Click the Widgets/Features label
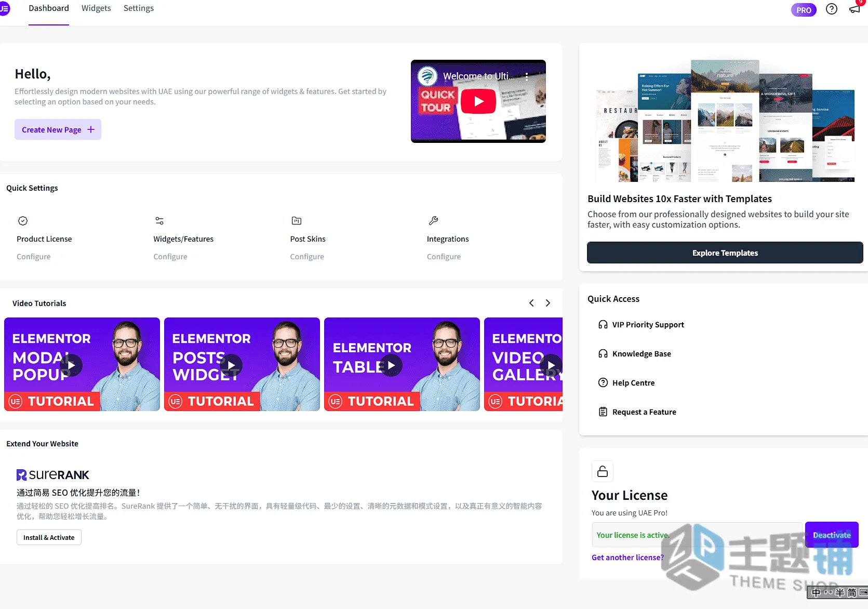 tap(183, 239)
